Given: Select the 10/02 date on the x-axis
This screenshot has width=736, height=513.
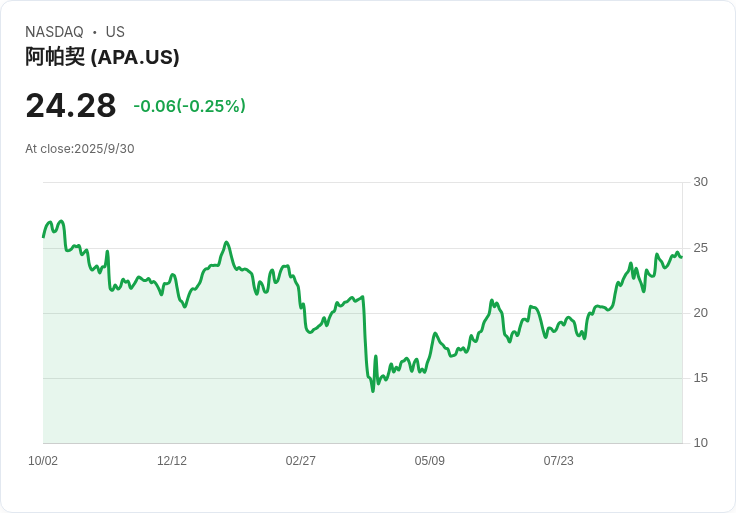Looking at the screenshot, I should coord(43,461).
